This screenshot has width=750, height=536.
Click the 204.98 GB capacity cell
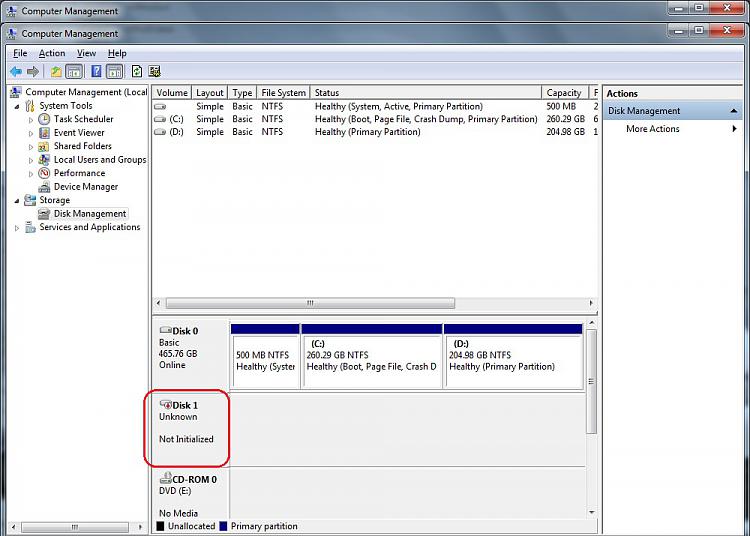565,132
